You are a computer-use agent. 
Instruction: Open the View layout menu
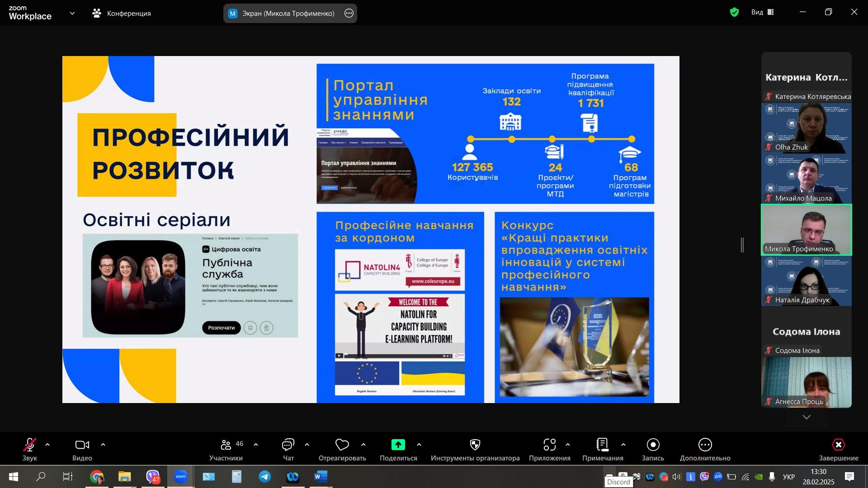point(763,12)
